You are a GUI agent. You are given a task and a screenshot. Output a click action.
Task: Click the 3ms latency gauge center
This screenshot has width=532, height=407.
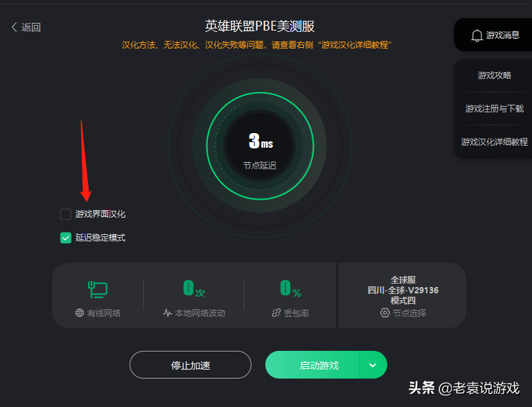(260, 146)
